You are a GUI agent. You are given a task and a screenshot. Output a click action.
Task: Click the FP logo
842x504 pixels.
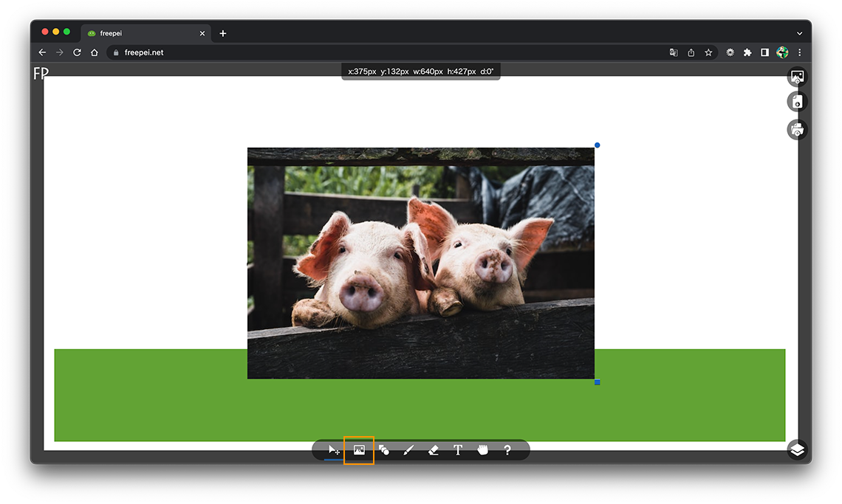click(41, 72)
